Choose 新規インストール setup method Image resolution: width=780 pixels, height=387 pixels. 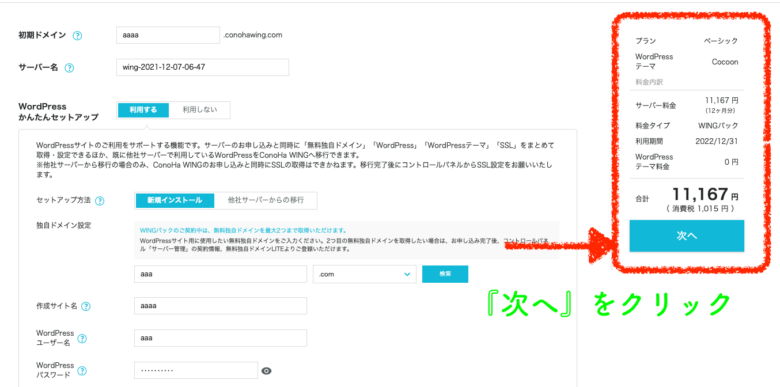point(175,200)
